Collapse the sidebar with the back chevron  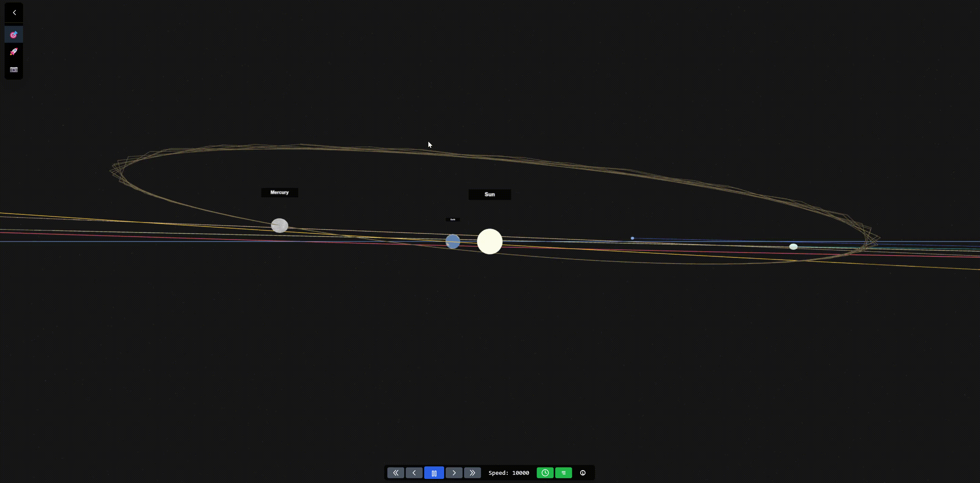point(14,13)
